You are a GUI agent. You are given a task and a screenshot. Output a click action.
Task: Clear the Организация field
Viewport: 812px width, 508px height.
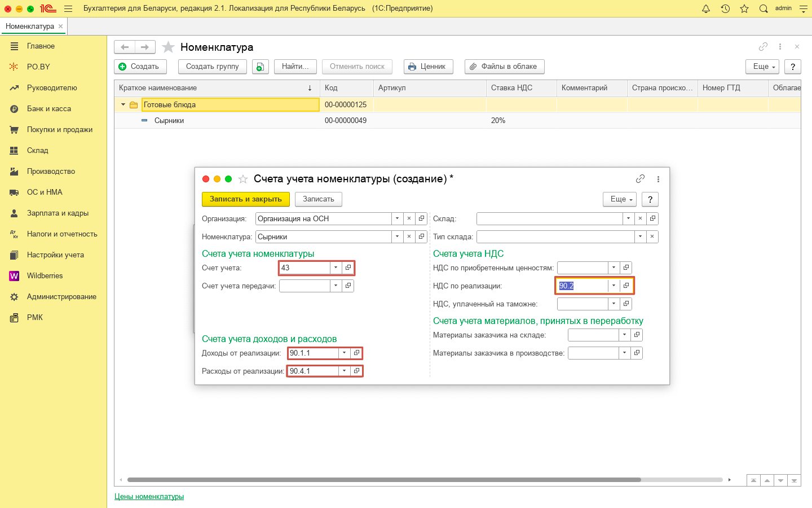click(409, 218)
